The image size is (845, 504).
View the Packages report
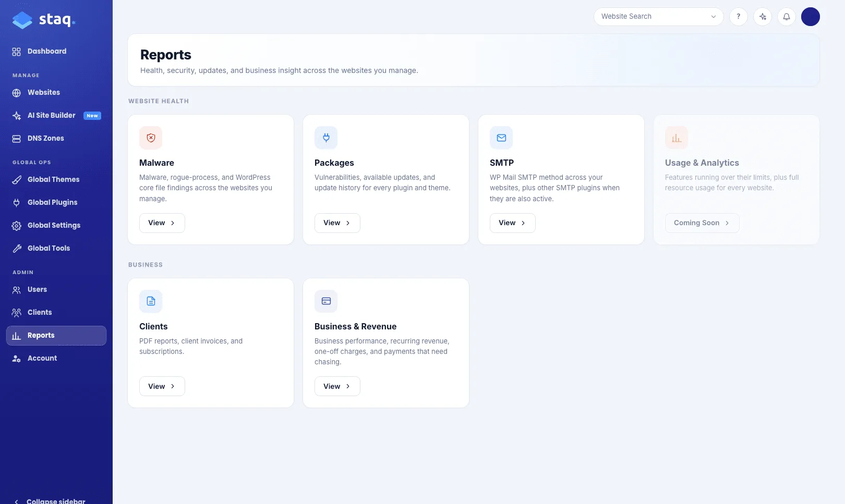(337, 223)
